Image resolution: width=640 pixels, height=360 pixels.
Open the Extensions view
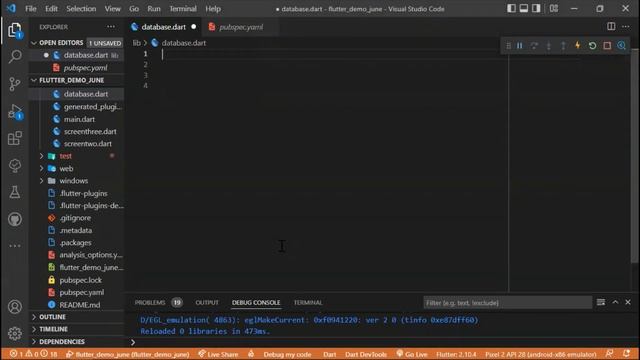(15, 138)
